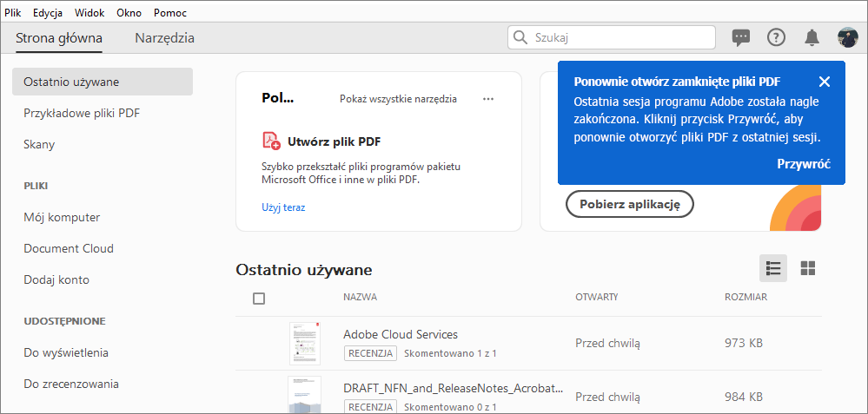Screen dimensions: 868x414
Task: Open the three-dots tools card menu
Action: [487, 99]
